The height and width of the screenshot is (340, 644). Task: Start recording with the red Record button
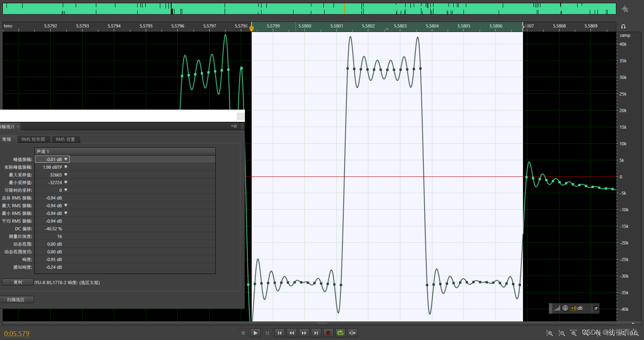[x=328, y=333]
